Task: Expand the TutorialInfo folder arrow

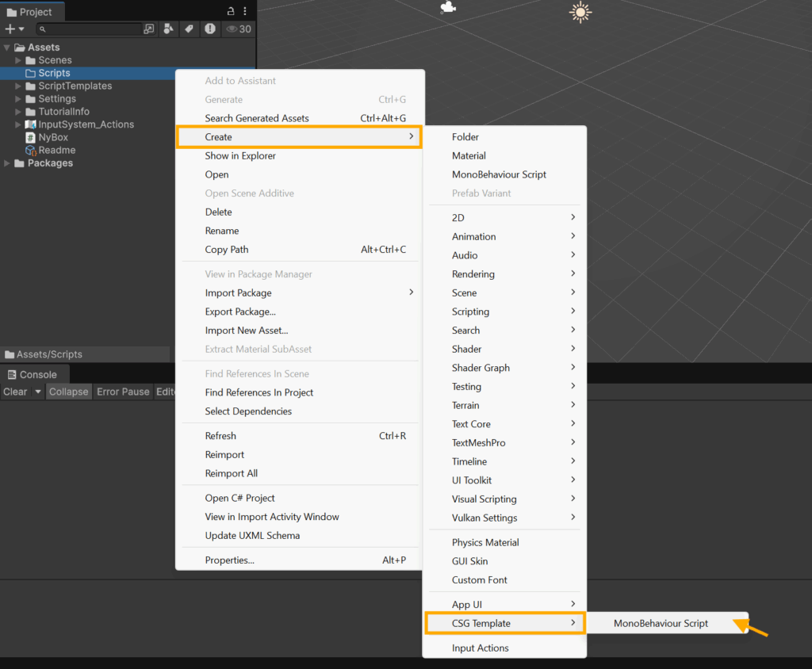Action: (18, 112)
